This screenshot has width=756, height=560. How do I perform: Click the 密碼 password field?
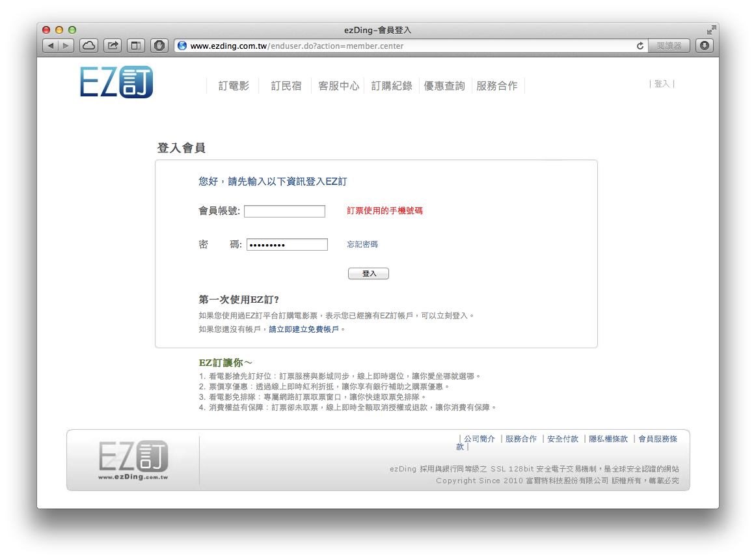click(287, 244)
